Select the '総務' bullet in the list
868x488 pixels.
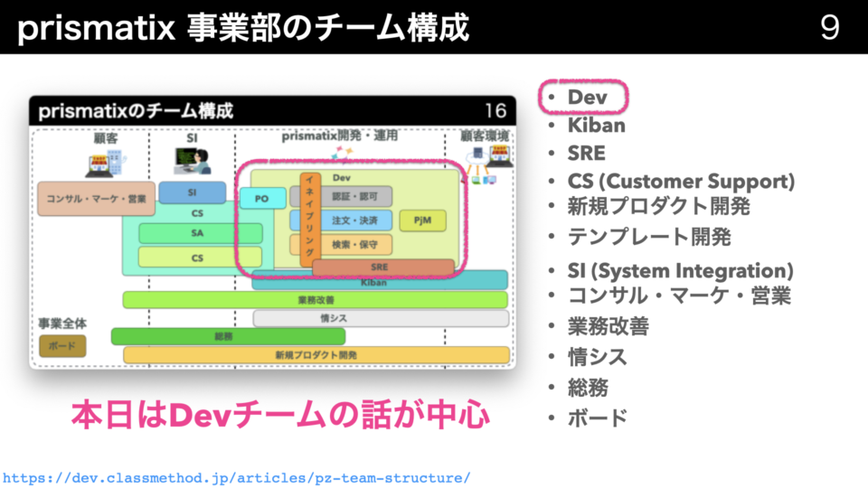click(x=588, y=388)
